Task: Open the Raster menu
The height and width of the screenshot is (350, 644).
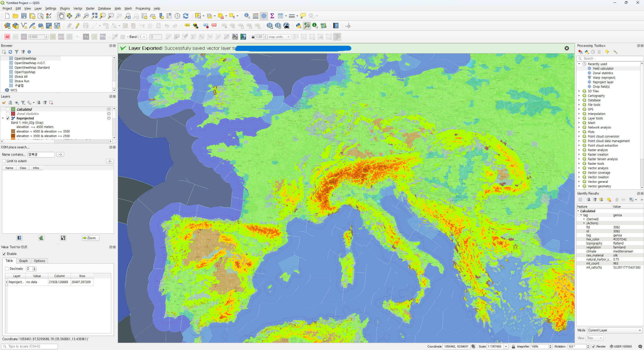Action: click(x=90, y=8)
